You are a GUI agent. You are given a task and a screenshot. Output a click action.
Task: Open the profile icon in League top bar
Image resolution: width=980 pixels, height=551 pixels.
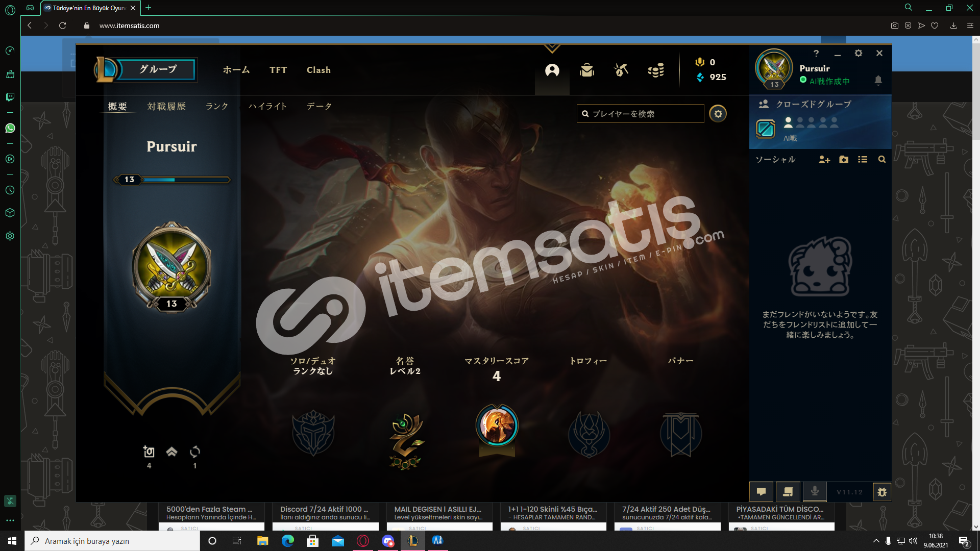(552, 70)
